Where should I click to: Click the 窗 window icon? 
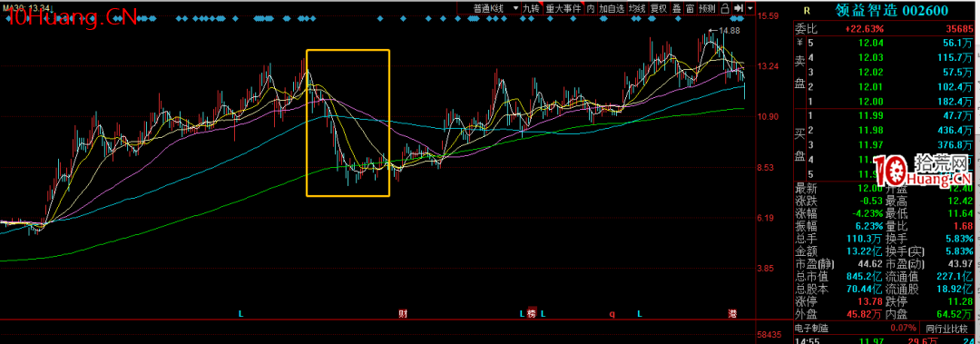[x=690, y=8]
